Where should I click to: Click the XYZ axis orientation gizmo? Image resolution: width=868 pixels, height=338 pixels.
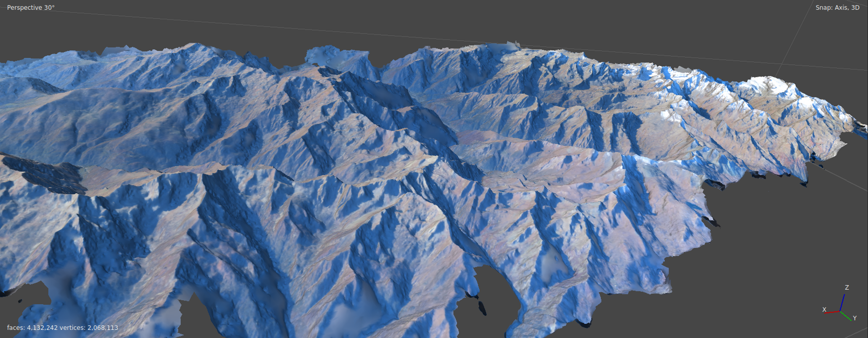coord(840,303)
